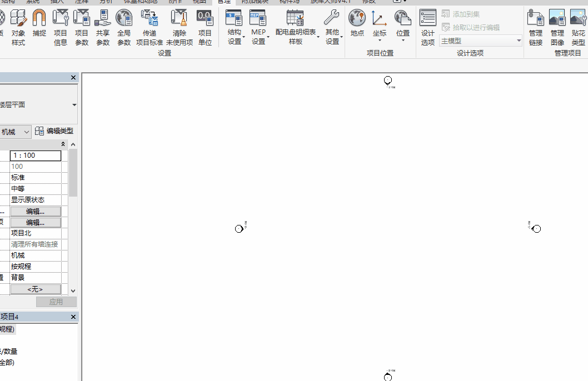
Task: Open 结构设置 (Structural Settings)
Action: pos(234,26)
